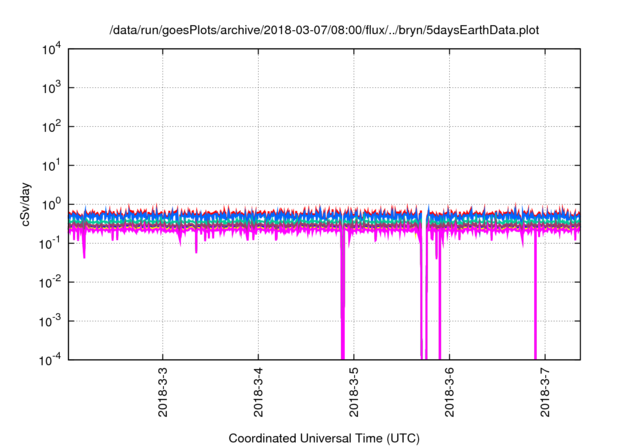Image resolution: width=640 pixels, height=448 pixels.
Task: Click the 2018-3-4 date tick label
Action: [x=258, y=392]
